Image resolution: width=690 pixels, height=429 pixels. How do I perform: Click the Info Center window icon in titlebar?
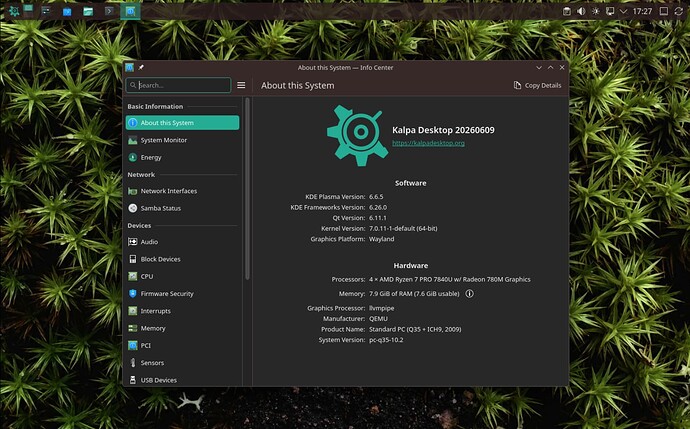(129, 67)
